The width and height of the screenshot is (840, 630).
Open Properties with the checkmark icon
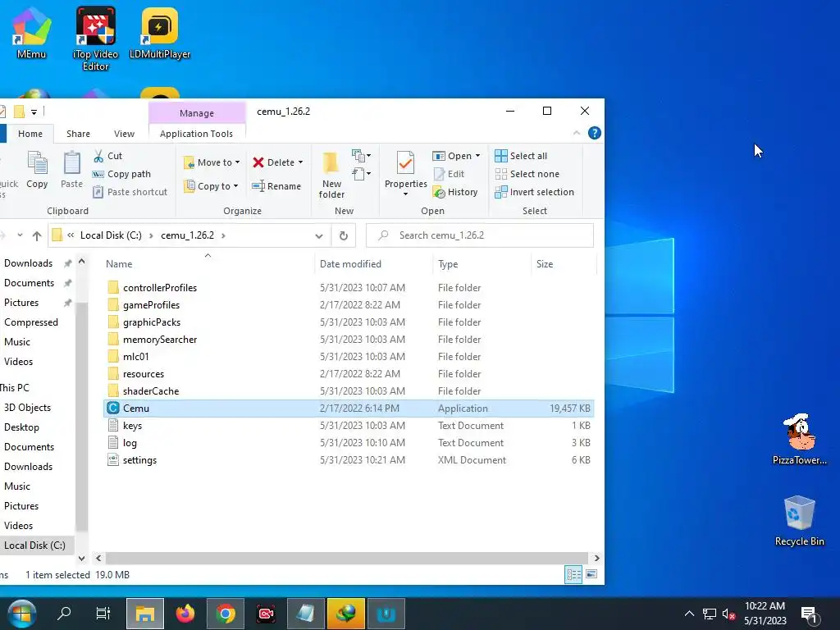pyautogui.click(x=405, y=163)
